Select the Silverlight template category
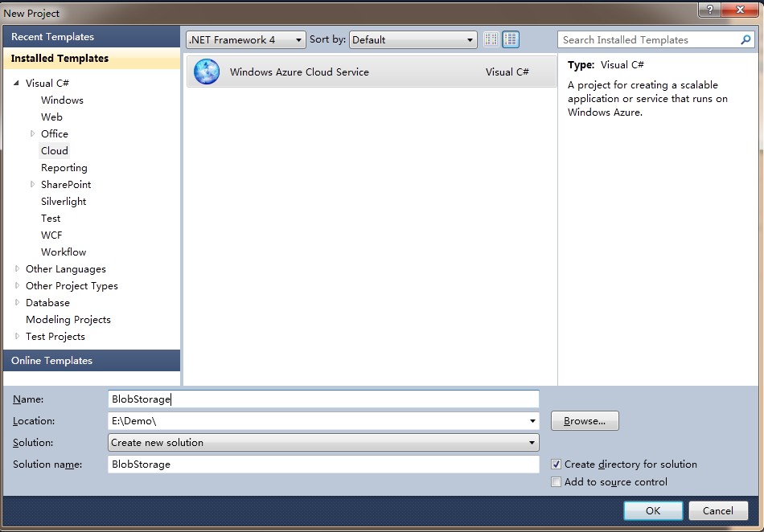The height and width of the screenshot is (532, 764). [x=64, y=201]
